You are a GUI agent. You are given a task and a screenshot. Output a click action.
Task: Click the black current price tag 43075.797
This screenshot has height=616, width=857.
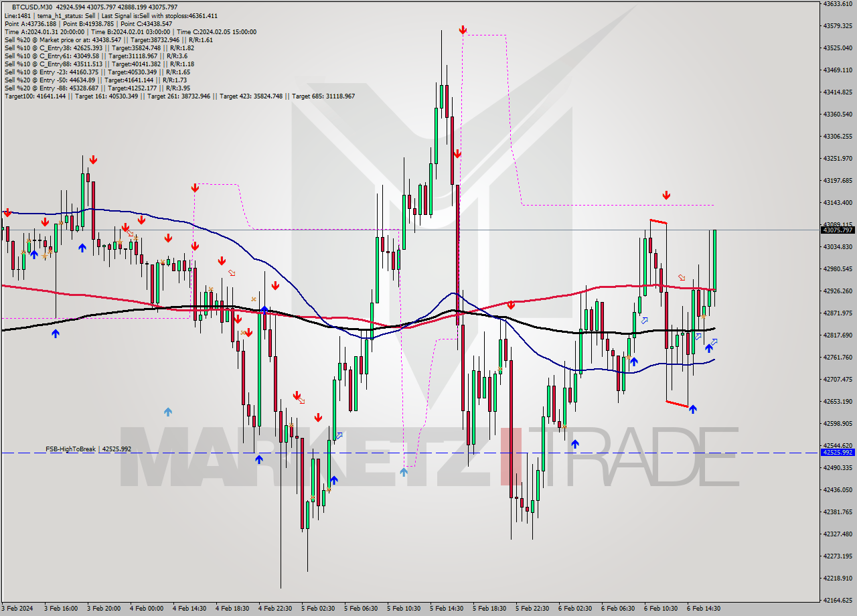tap(837, 230)
